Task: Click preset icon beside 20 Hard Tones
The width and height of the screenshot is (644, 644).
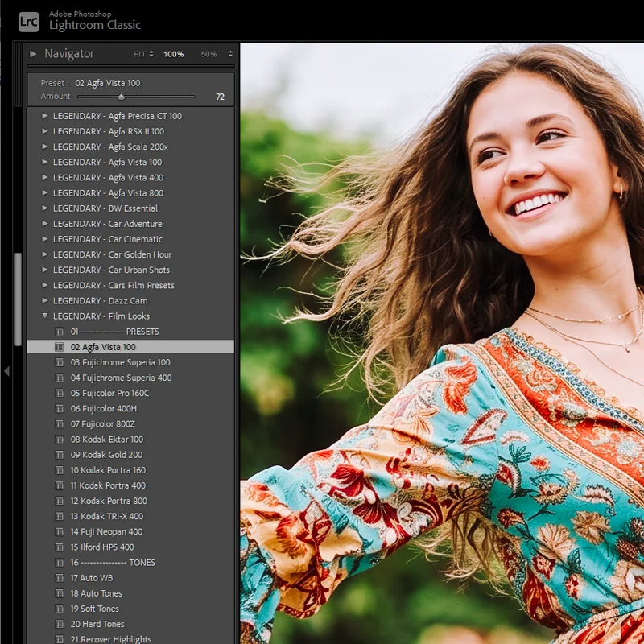Action: 60,625
